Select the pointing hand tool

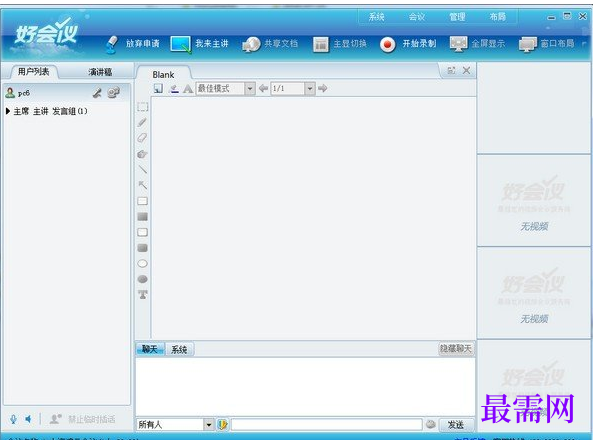pos(142,154)
